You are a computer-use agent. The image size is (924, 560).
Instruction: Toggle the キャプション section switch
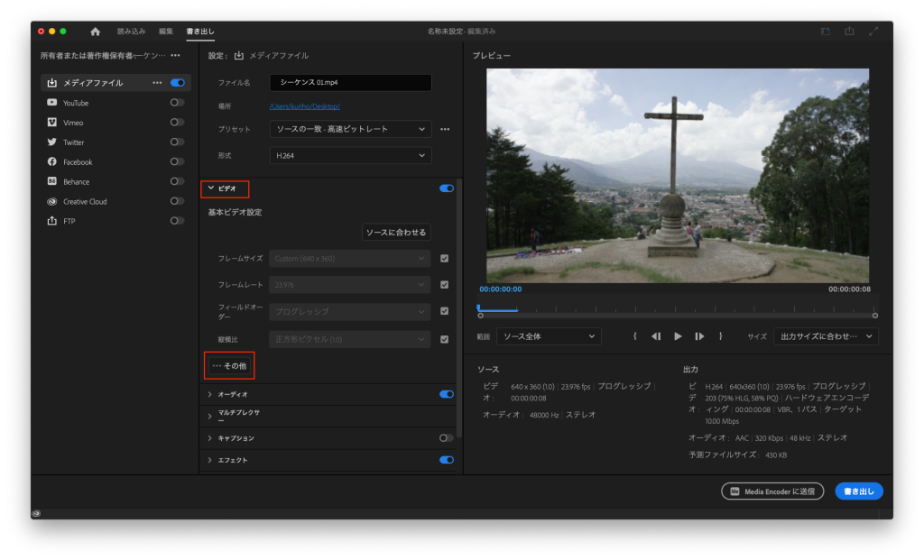[446, 438]
